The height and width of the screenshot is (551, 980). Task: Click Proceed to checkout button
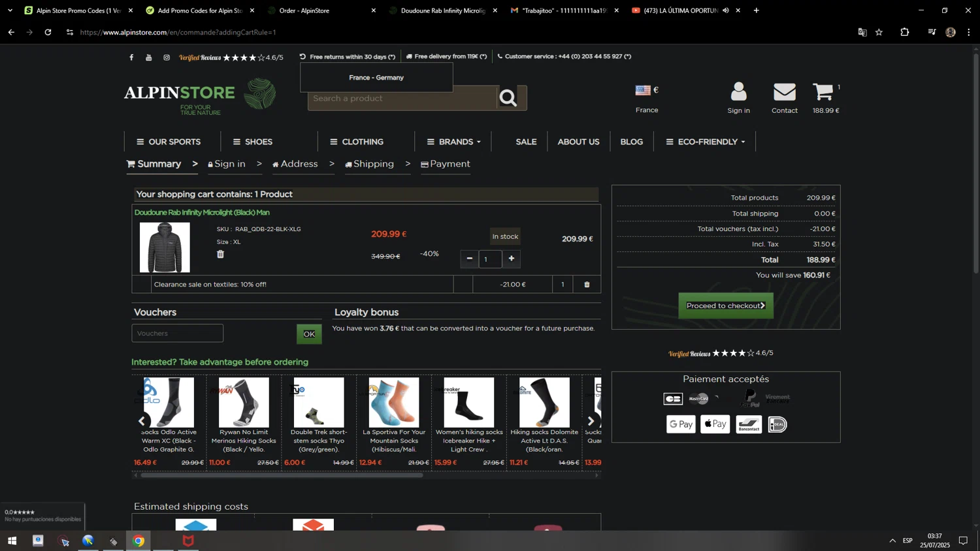726,306
